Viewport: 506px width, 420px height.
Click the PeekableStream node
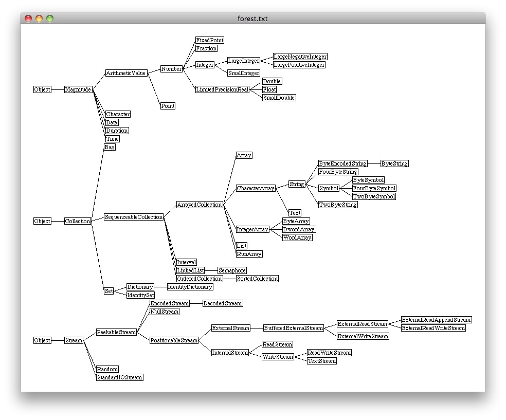(x=117, y=332)
